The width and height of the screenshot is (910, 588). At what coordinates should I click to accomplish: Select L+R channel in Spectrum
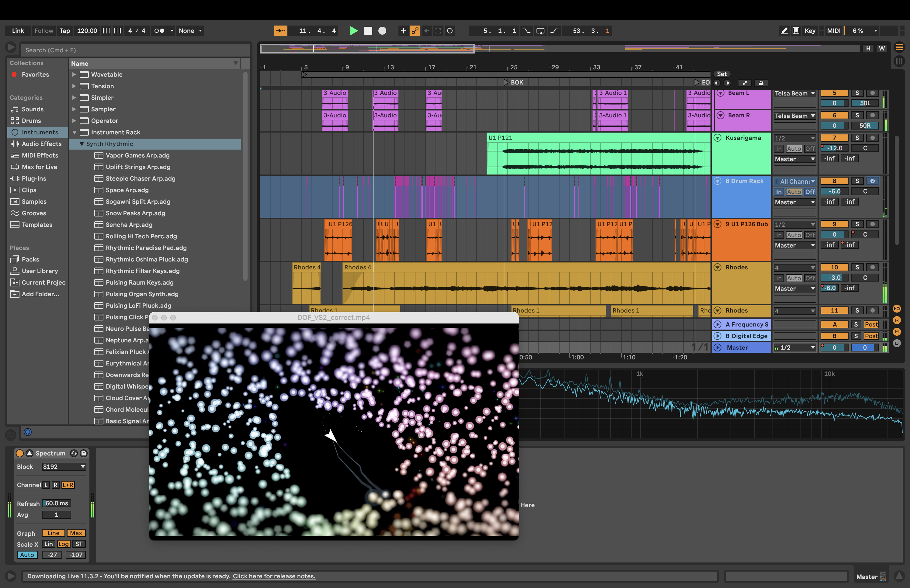click(x=68, y=485)
